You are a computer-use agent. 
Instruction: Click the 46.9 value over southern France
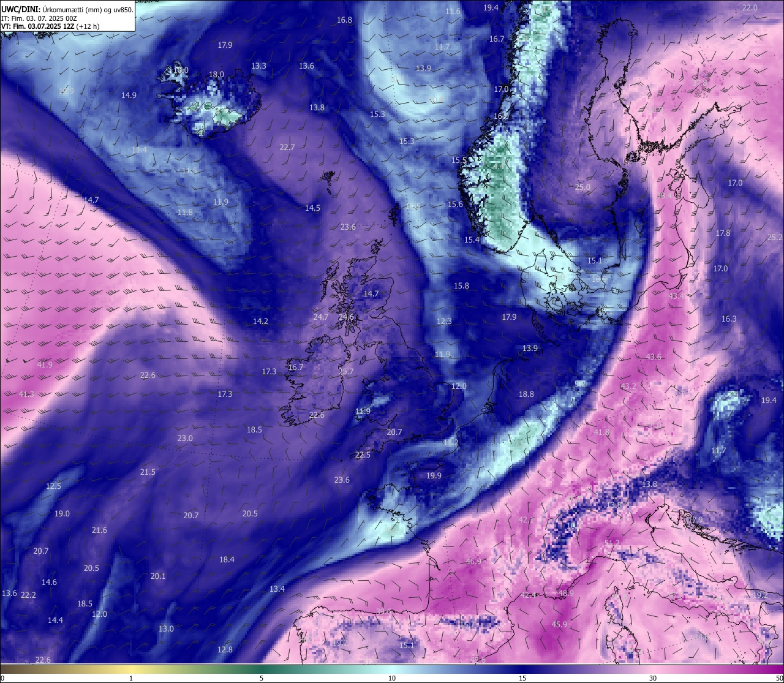tap(473, 561)
